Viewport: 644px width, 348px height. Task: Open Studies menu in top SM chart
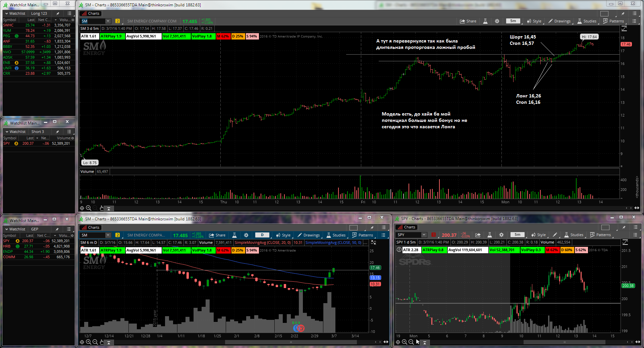click(x=587, y=21)
